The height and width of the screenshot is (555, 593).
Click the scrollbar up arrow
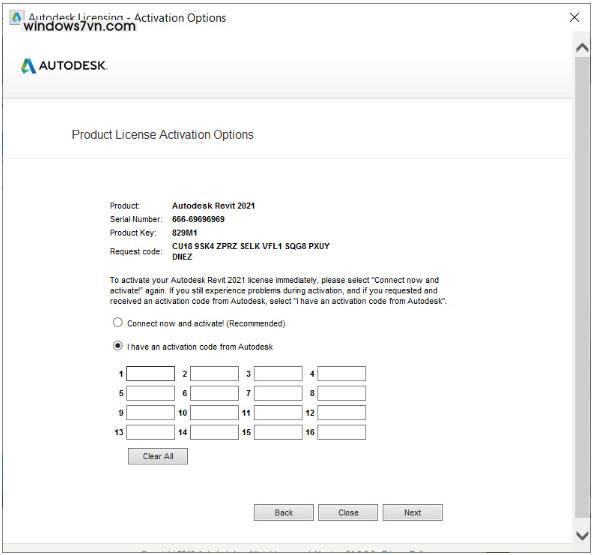tap(582, 48)
